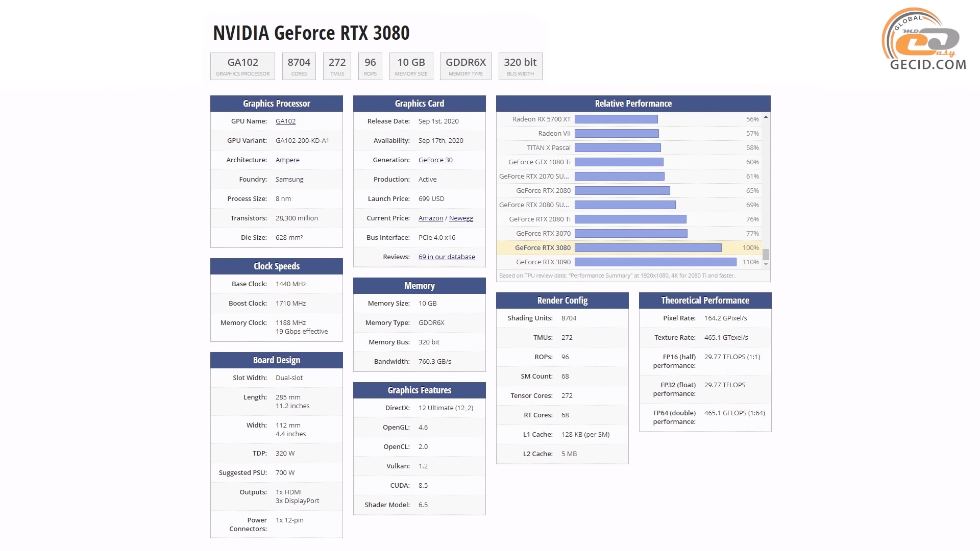Image resolution: width=980 pixels, height=551 pixels.
Task: Click the Memory section header
Action: pos(420,286)
